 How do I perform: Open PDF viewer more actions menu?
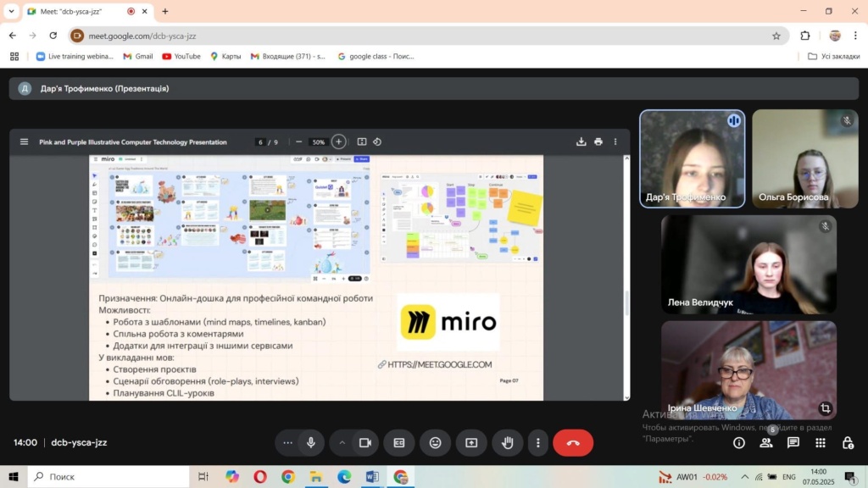615,141
